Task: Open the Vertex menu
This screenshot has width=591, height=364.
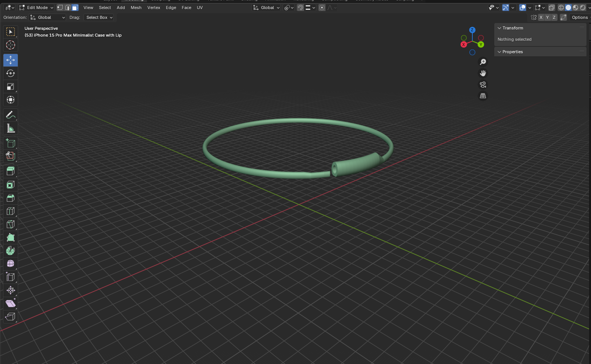Action: [x=154, y=8]
